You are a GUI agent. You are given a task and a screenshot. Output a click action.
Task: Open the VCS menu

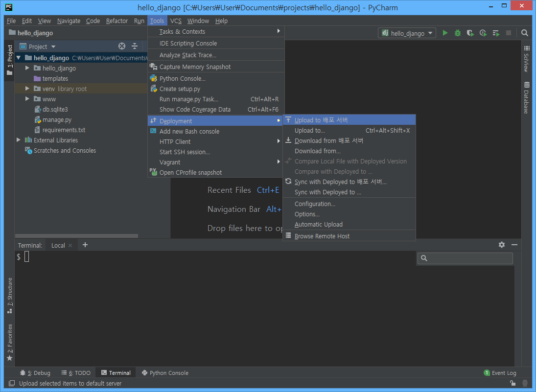tap(176, 21)
